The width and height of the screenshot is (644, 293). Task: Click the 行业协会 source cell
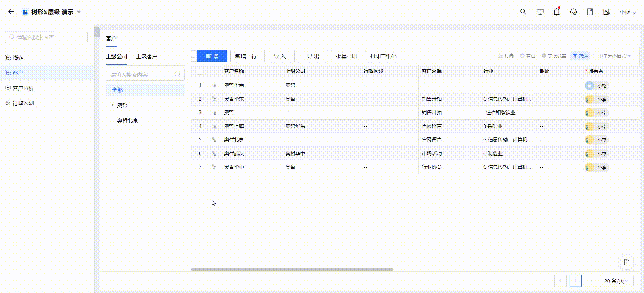pos(449,167)
